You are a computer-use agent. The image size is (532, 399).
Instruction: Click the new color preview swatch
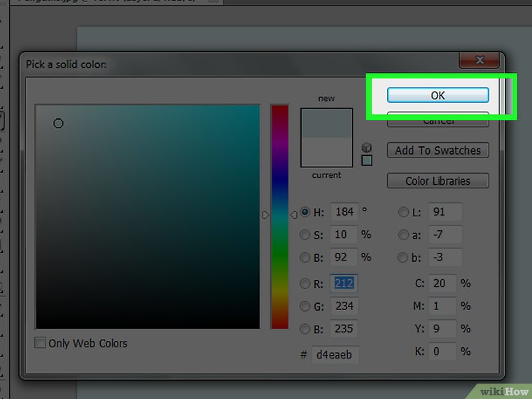pyautogui.click(x=326, y=122)
